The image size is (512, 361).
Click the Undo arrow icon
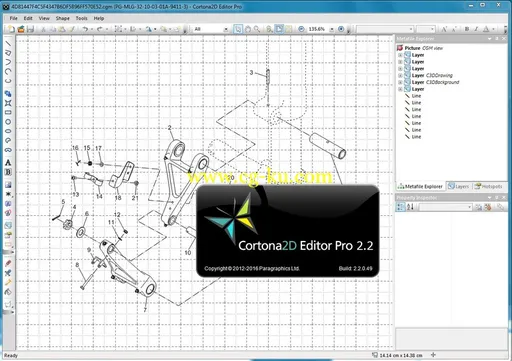click(85, 29)
